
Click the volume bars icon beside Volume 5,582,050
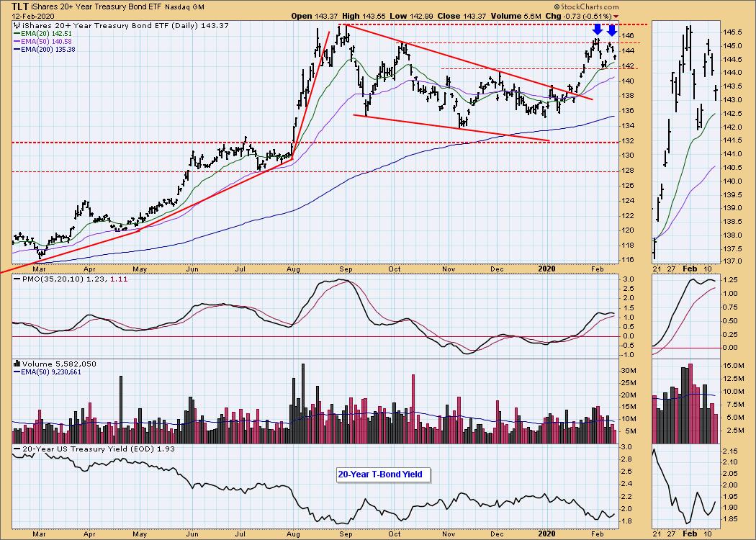click(x=17, y=364)
